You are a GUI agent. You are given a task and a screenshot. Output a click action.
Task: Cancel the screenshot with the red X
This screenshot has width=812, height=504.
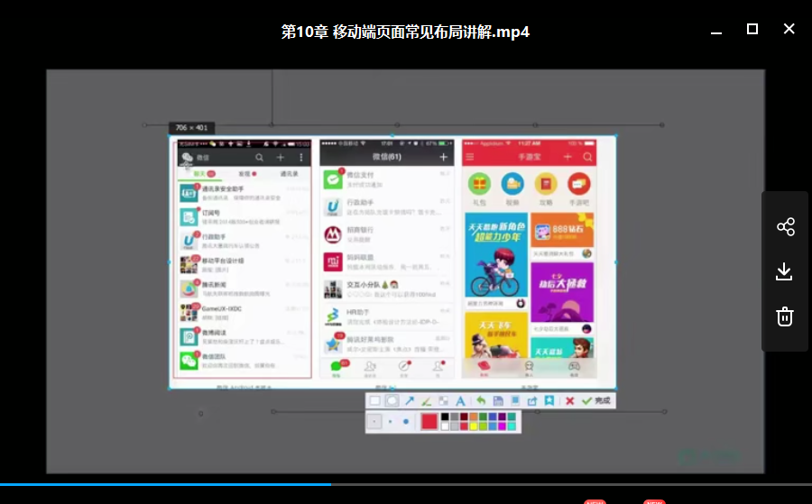(x=569, y=401)
